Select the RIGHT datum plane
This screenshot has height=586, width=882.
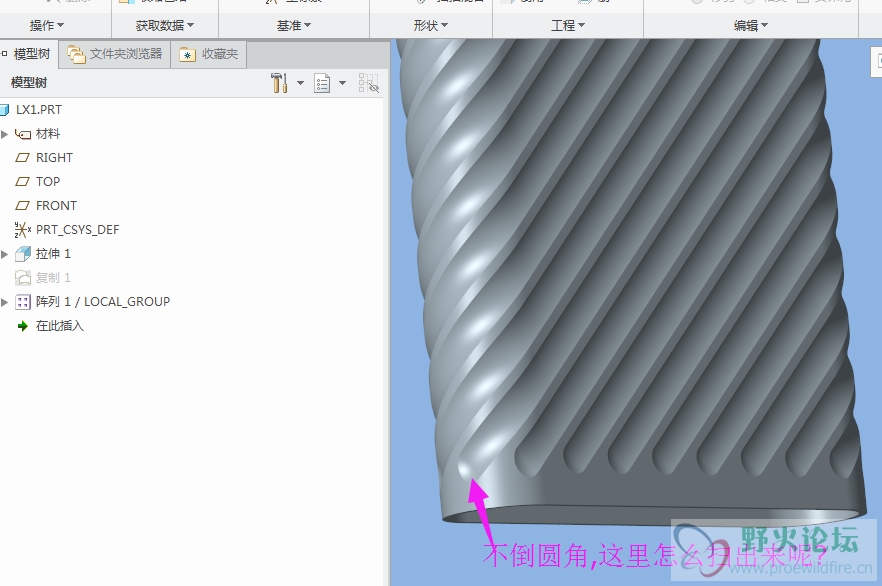pos(55,157)
